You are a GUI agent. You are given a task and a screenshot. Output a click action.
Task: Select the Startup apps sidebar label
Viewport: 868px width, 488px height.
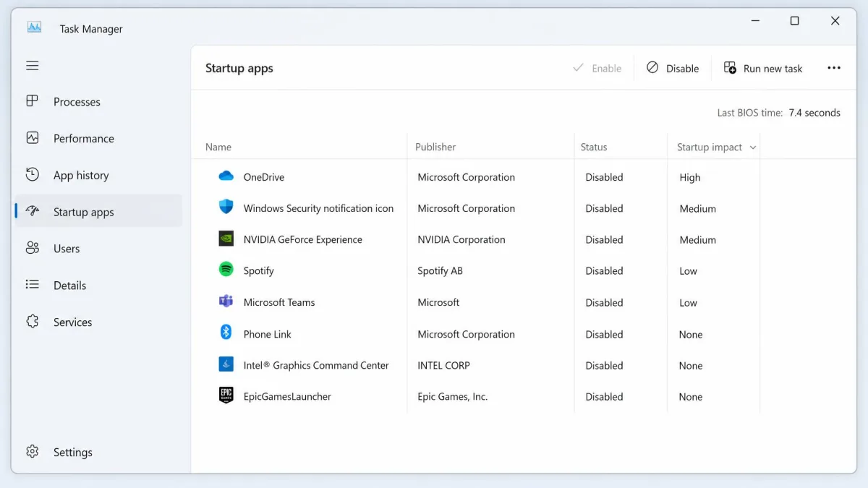point(84,213)
